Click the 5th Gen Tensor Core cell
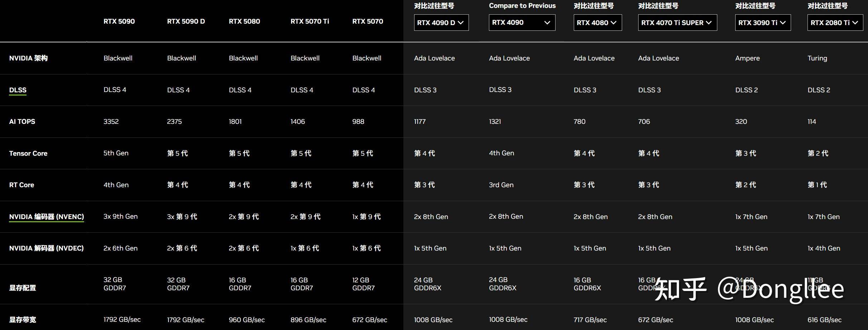 pos(116,153)
